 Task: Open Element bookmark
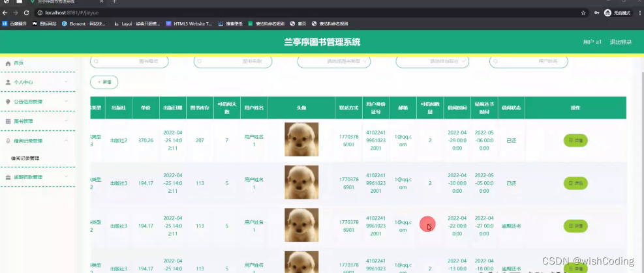click(84, 23)
